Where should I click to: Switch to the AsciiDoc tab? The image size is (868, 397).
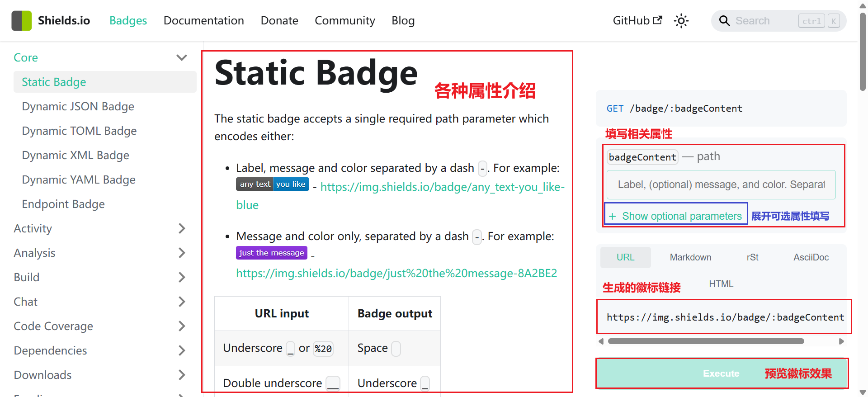[x=811, y=257]
